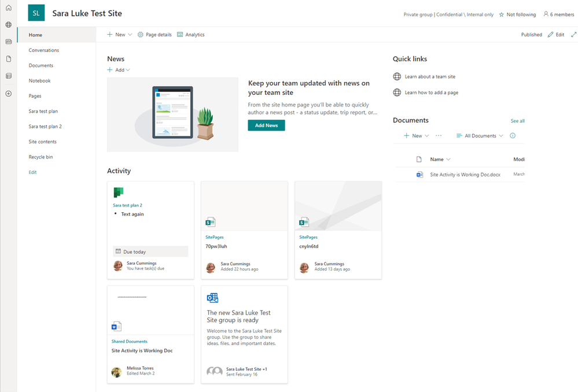Click the information icon in Documents toolbar
578x392 pixels.
pyautogui.click(x=513, y=135)
